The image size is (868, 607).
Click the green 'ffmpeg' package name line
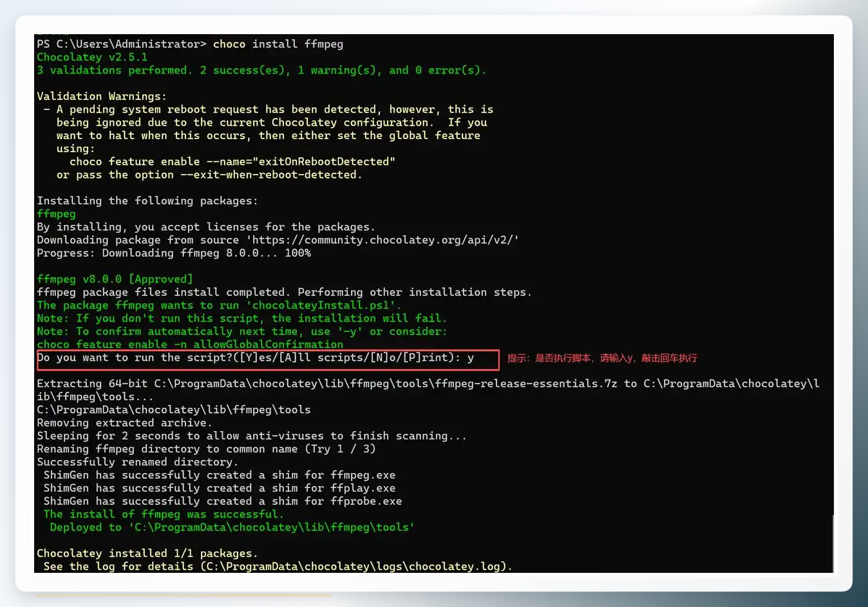(x=56, y=214)
